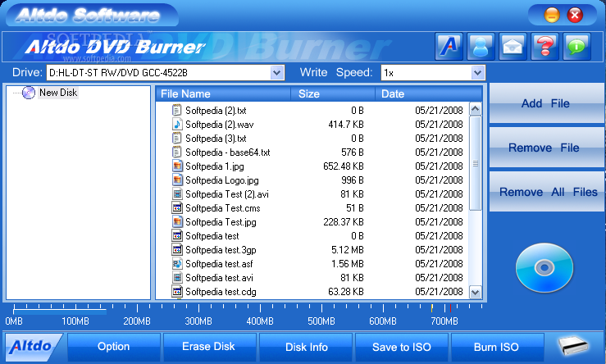Click the Remove File button
Image resolution: width=606 pixels, height=364 pixels.
(x=546, y=148)
